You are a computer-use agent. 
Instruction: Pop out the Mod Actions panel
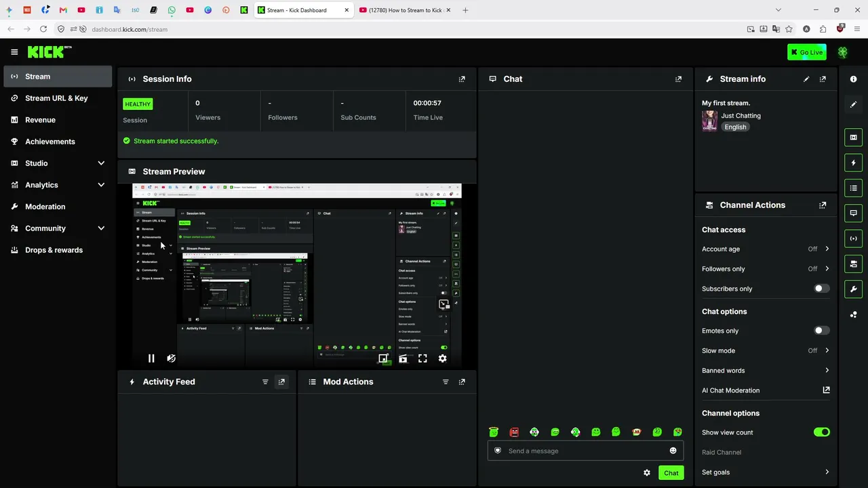point(462,382)
